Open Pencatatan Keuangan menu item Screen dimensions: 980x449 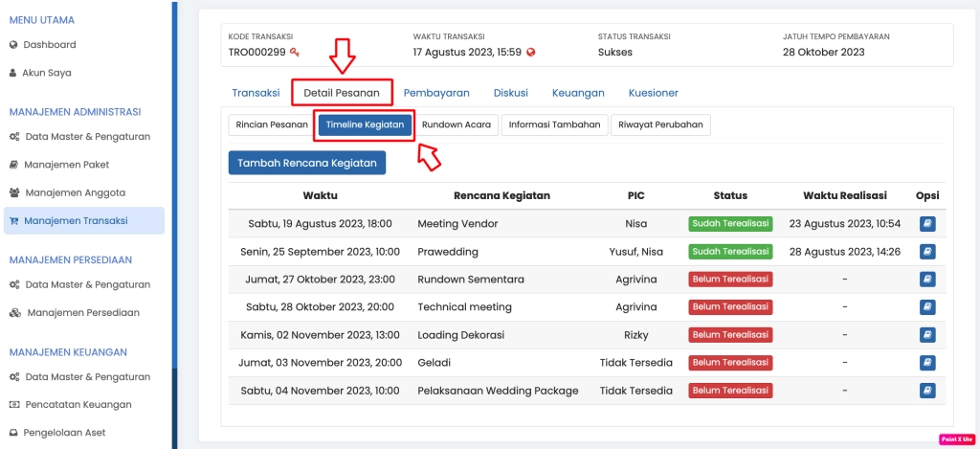coord(80,405)
